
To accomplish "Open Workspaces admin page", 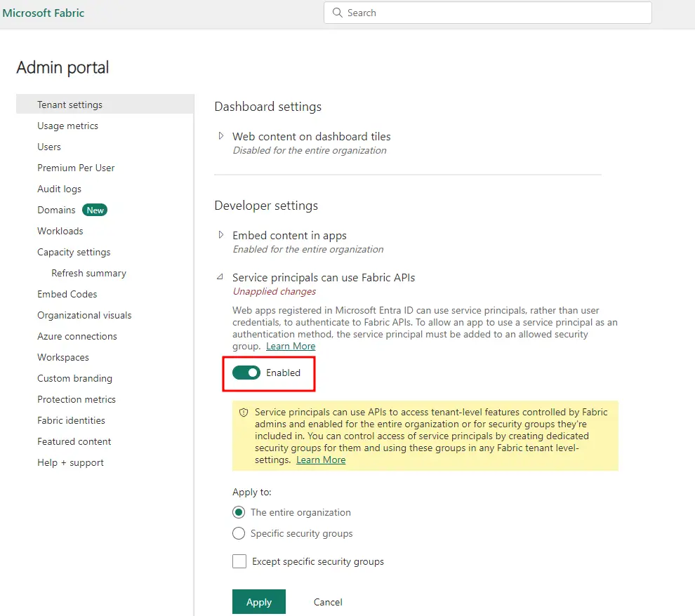I will [x=63, y=357].
